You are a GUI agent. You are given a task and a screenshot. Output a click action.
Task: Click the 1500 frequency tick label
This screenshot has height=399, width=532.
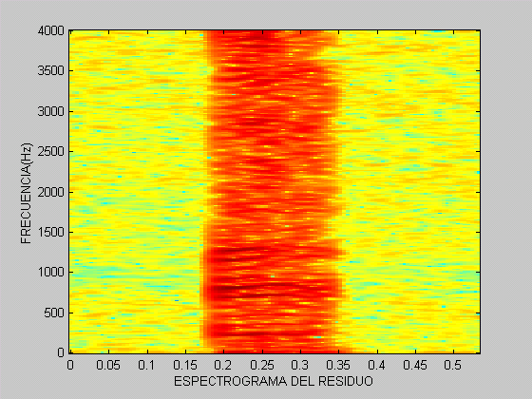coord(51,233)
